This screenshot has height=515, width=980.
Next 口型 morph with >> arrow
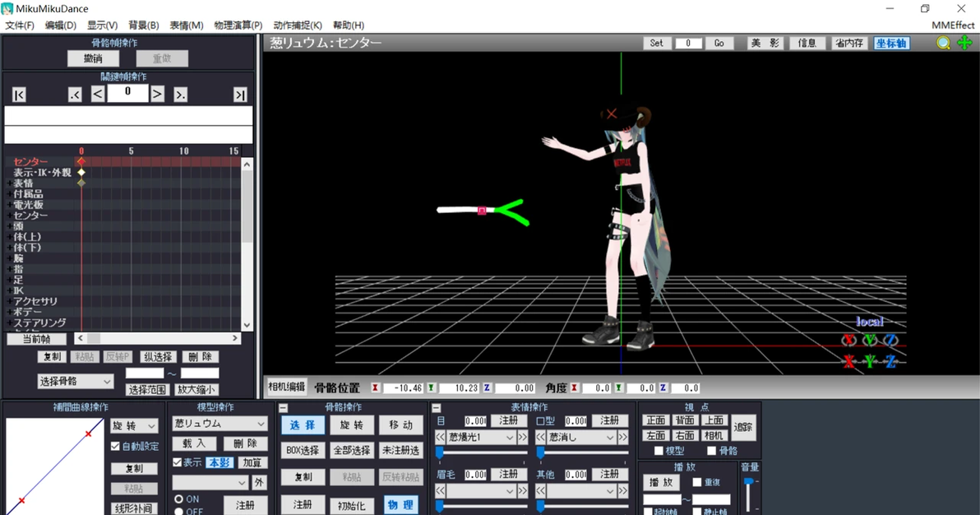coord(623,437)
